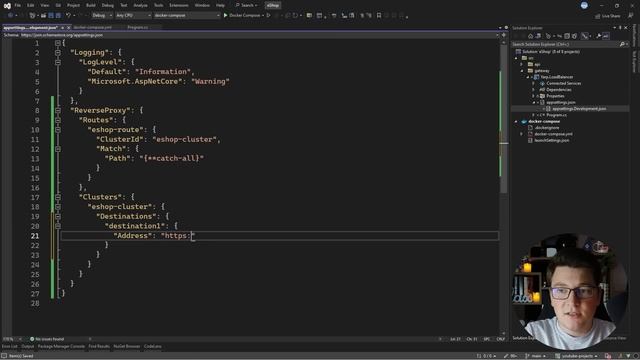Select appsettings.Development.json in Solution Explorer
The height and width of the screenshot is (360, 640).
579,109
